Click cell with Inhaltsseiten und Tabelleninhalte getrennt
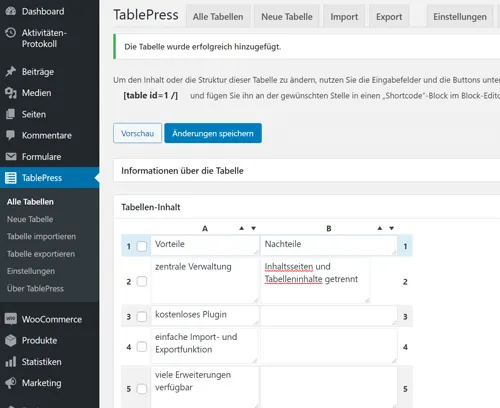 tap(315, 281)
